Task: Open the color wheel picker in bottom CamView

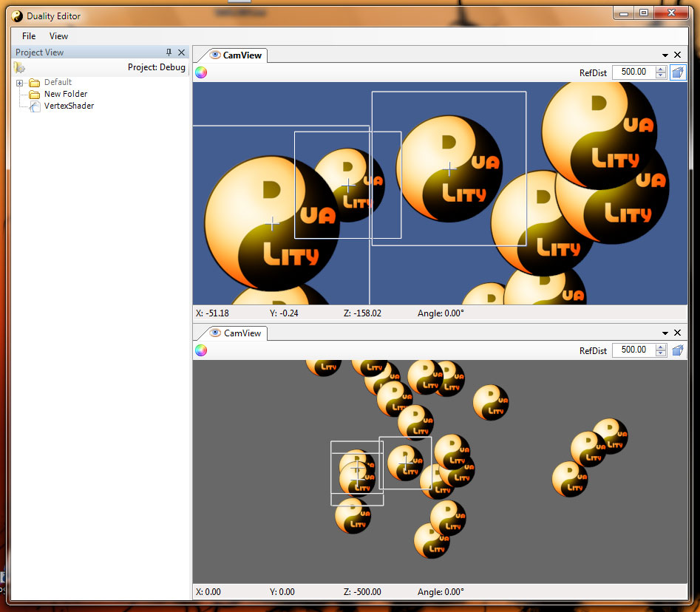Action: pyautogui.click(x=201, y=350)
